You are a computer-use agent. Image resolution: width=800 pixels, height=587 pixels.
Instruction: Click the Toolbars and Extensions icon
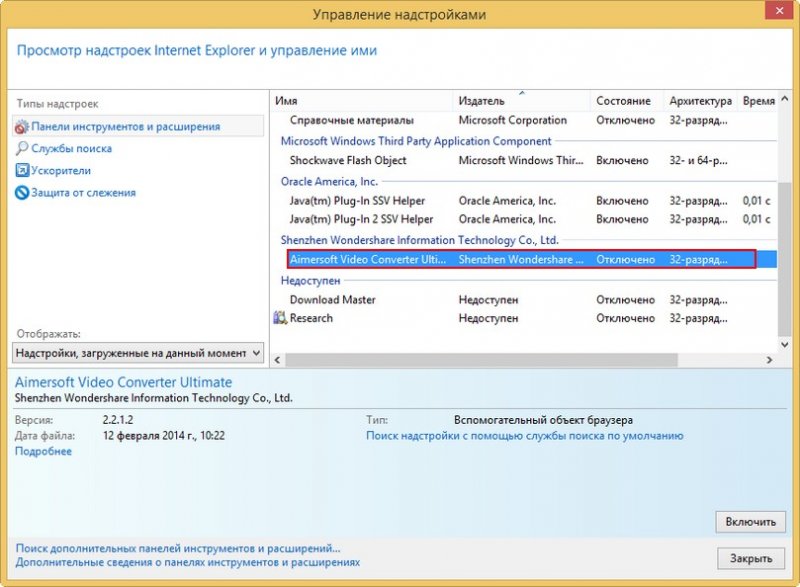click(22, 127)
